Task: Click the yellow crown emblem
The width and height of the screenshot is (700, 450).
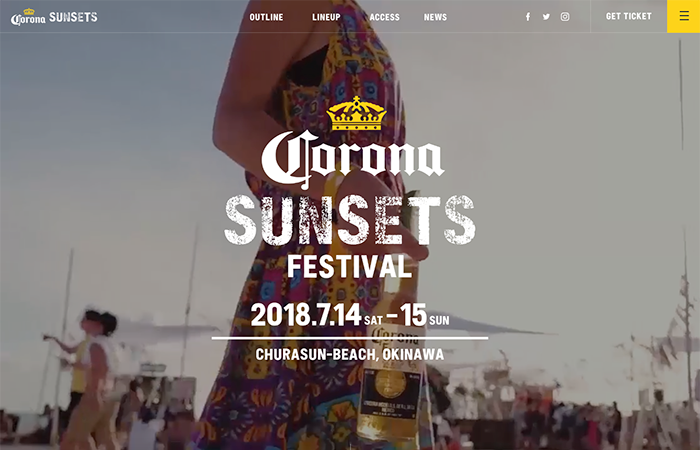Action: pos(356,113)
